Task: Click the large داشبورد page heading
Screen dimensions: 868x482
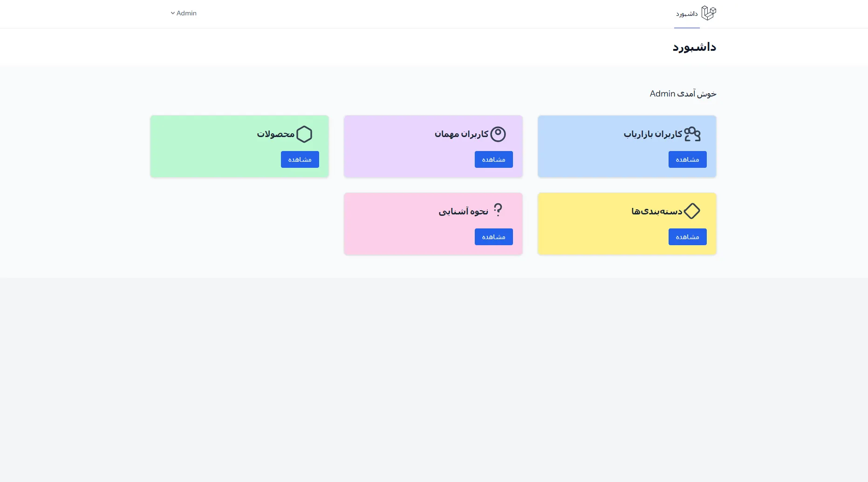Action: pyautogui.click(x=694, y=47)
